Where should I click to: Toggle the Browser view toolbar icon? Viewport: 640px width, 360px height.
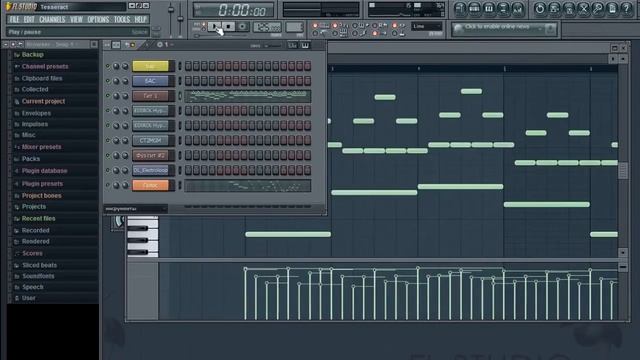pos(503,9)
